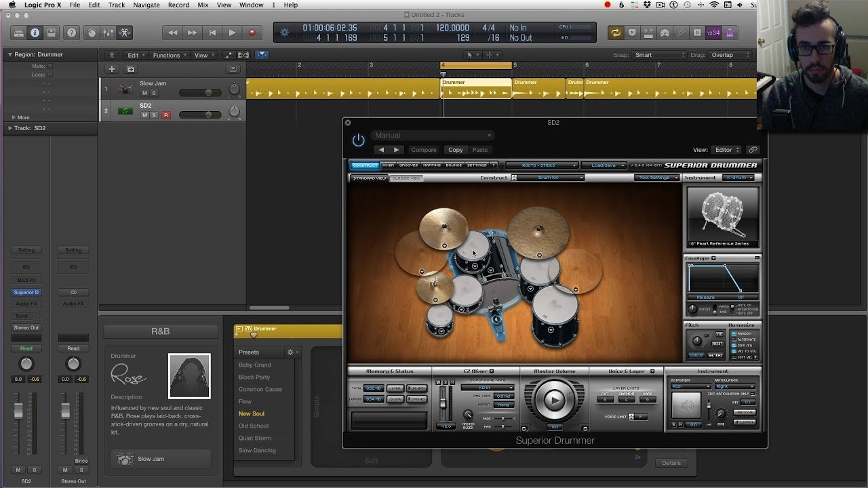Switch to the Grooves tab in Superior Drummer
Image resolution: width=868 pixels, height=488 pixels.
pyautogui.click(x=408, y=165)
